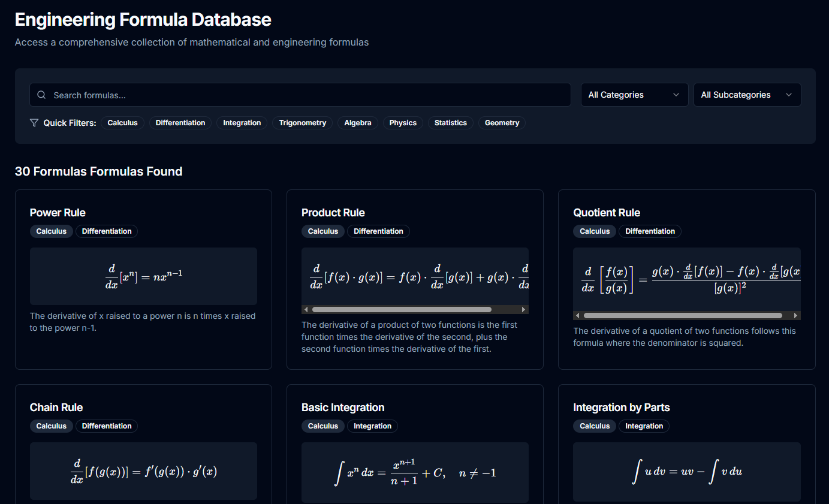Click the Differentiation tag on Power Rule card

point(106,231)
